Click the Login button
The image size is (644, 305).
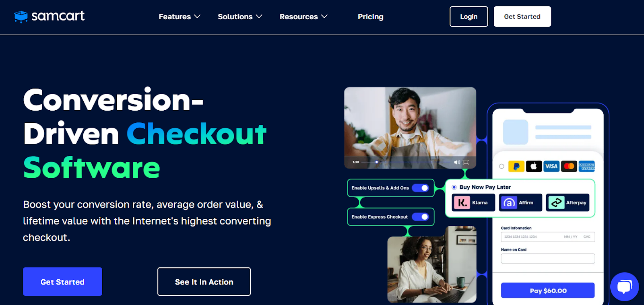pos(469,16)
